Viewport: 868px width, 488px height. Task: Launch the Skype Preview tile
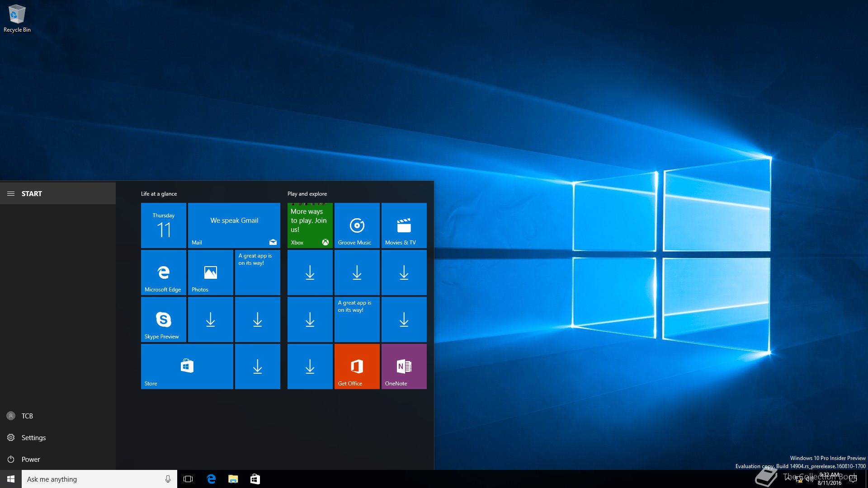coord(163,319)
